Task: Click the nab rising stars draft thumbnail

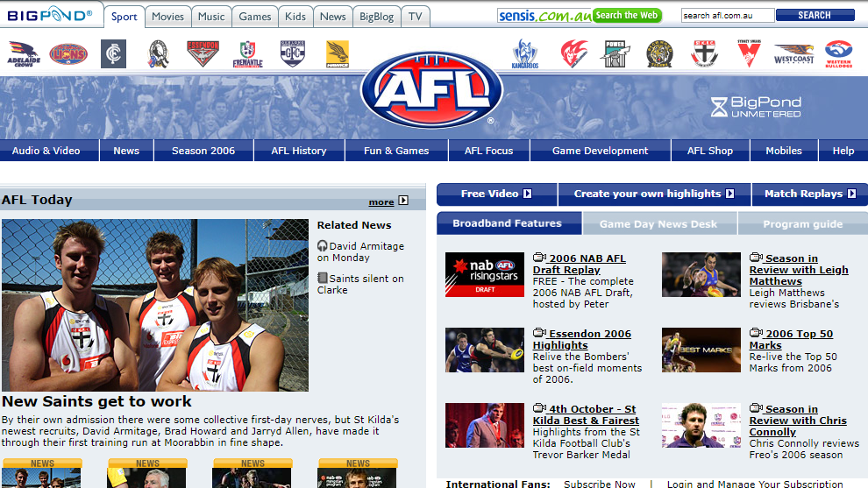Action: (x=484, y=274)
